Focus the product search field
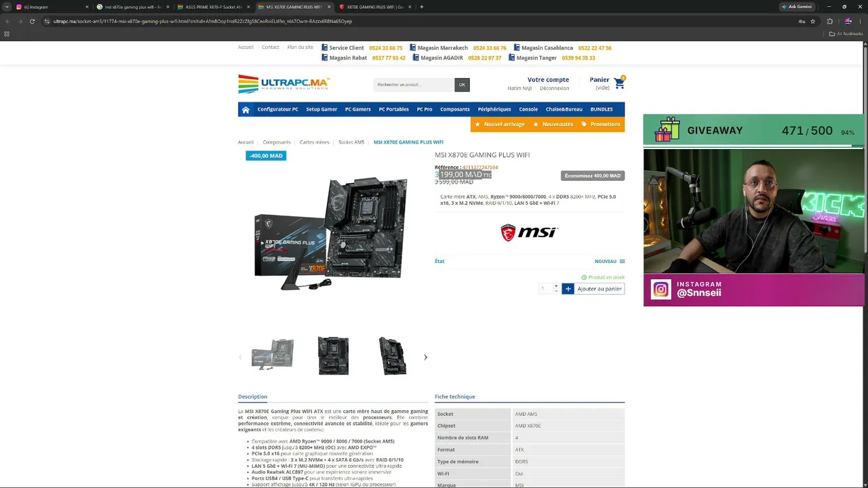The height and width of the screenshot is (488, 868). pyautogui.click(x=414, y=85)
